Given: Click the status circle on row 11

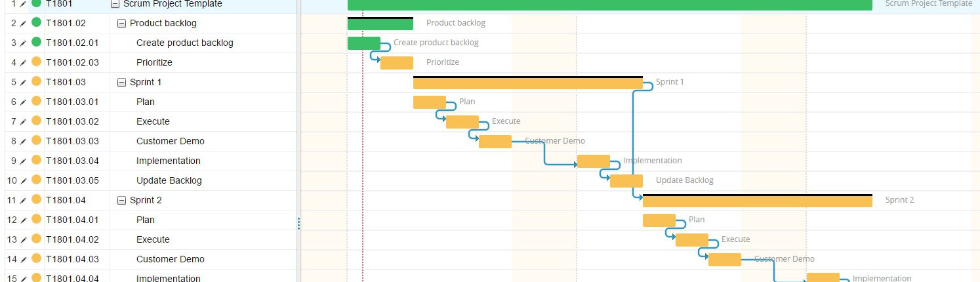Looking at the screenshot, I should tap(36, 200).
